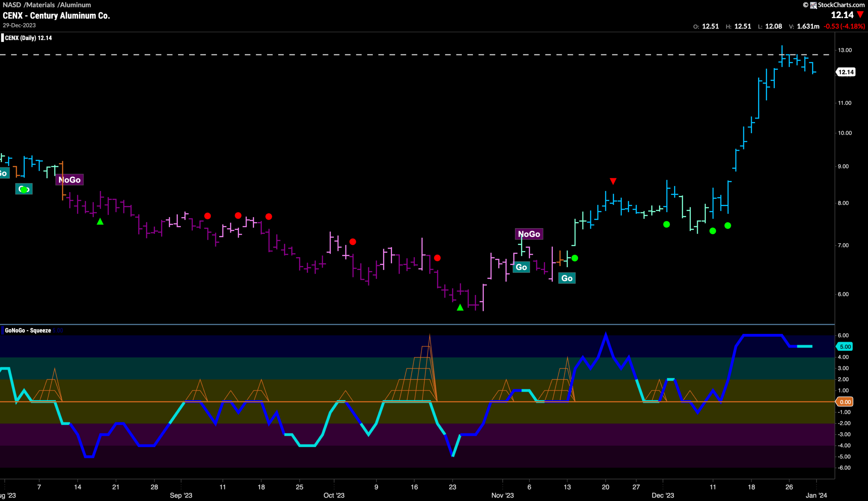Select the green dot beside the Go label near Nov 13
The height and width of the screenshot is (501, 868).
[x=575, y=258]
